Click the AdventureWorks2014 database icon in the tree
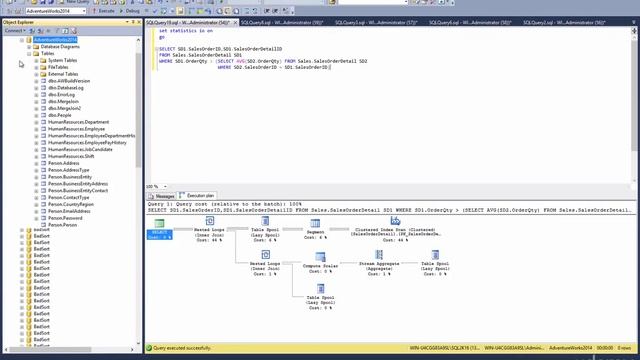 29,40
